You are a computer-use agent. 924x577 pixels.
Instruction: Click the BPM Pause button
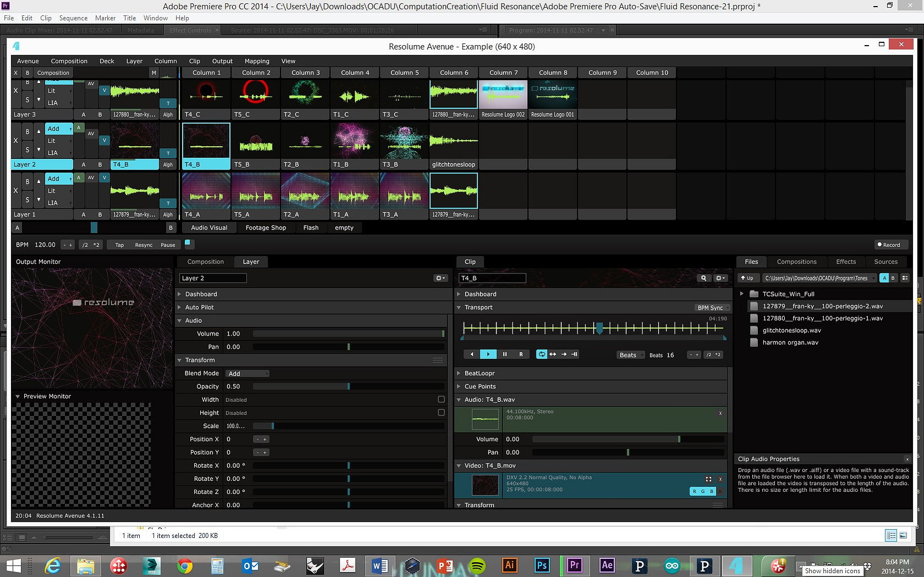[x=168, y=245]
